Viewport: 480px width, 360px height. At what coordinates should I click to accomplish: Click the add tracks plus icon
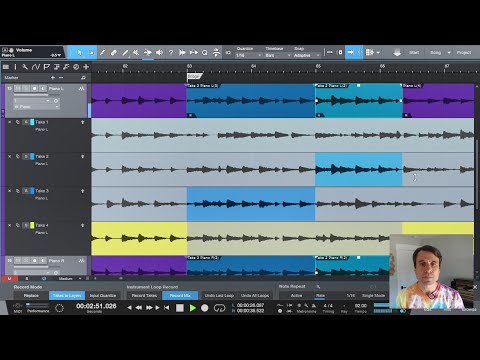(x=86, y=67)
